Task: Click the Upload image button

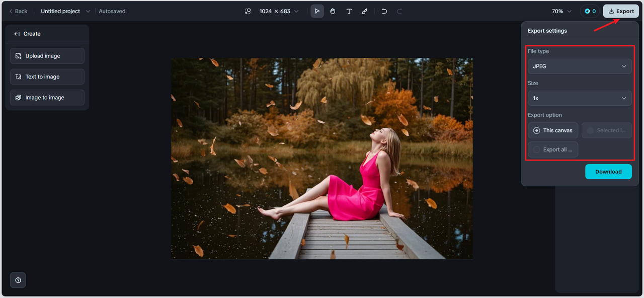Action: 47,56
